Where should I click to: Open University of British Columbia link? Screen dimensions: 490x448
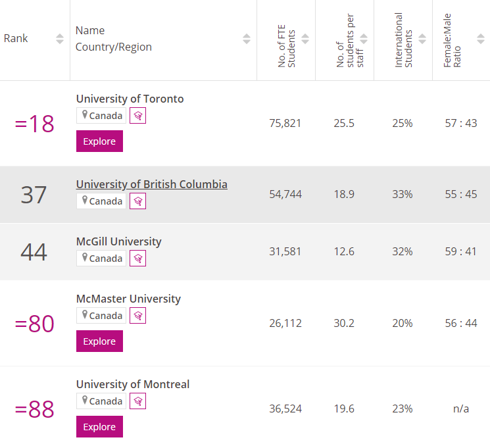coord(152,184)
